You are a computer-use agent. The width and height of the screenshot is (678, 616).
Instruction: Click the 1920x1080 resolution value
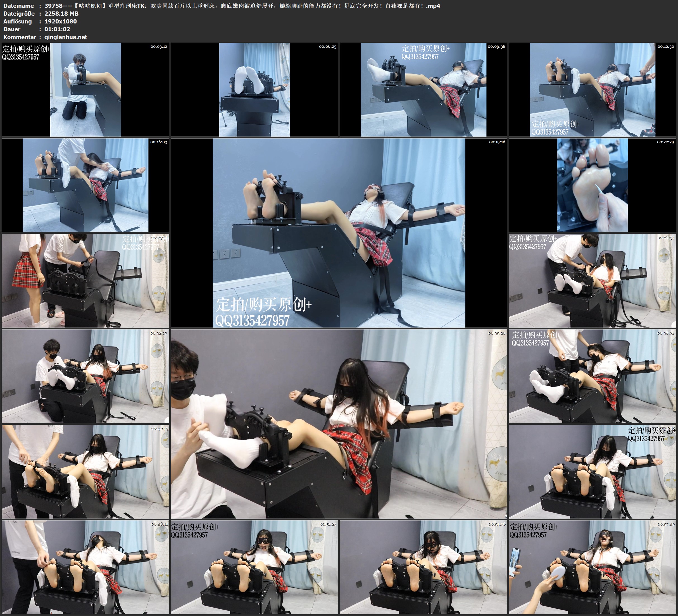coord(61,22)
